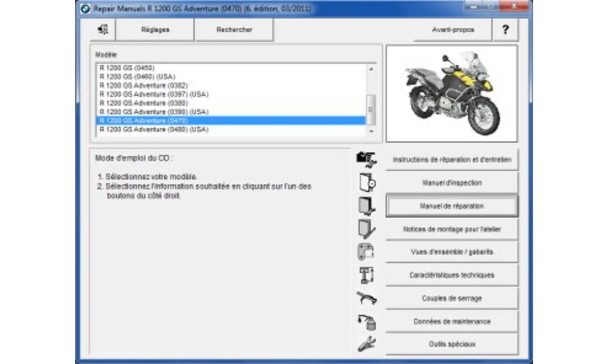Select highlighted R 1200 GS Adventure (0470)
The image size is (609, 364).
[x=231, y=121]
